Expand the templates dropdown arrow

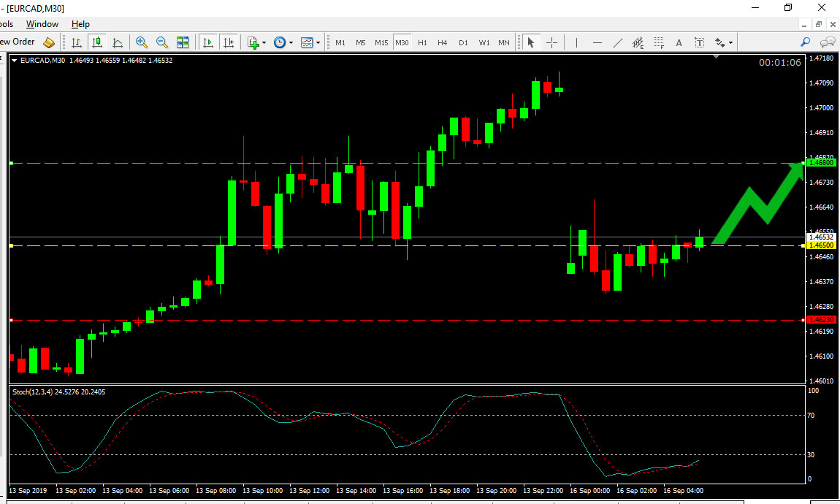point(318,43)
